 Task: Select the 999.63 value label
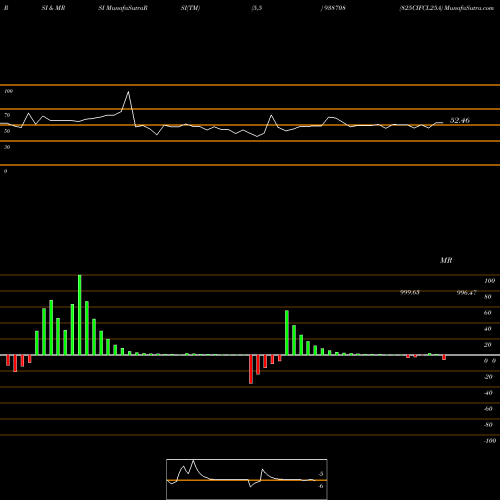(x=410, y=292)
